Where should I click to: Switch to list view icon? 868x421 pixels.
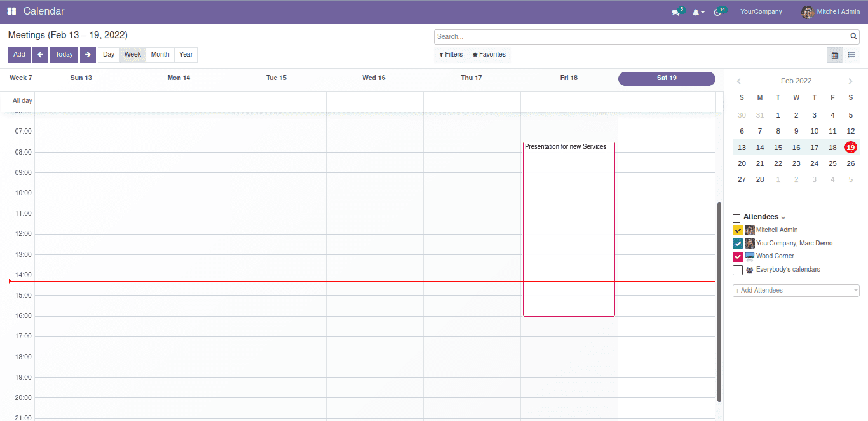pos(851,55)
